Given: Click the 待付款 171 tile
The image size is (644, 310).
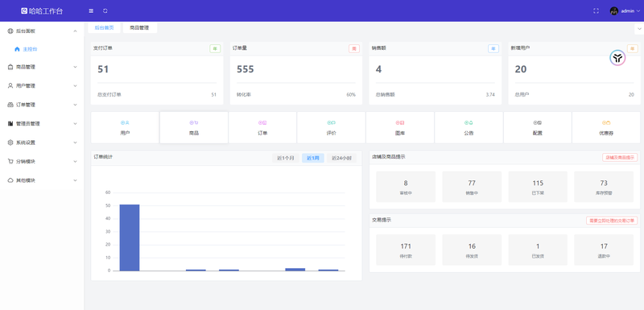Looking at the screenshot, I should point(406,250).
